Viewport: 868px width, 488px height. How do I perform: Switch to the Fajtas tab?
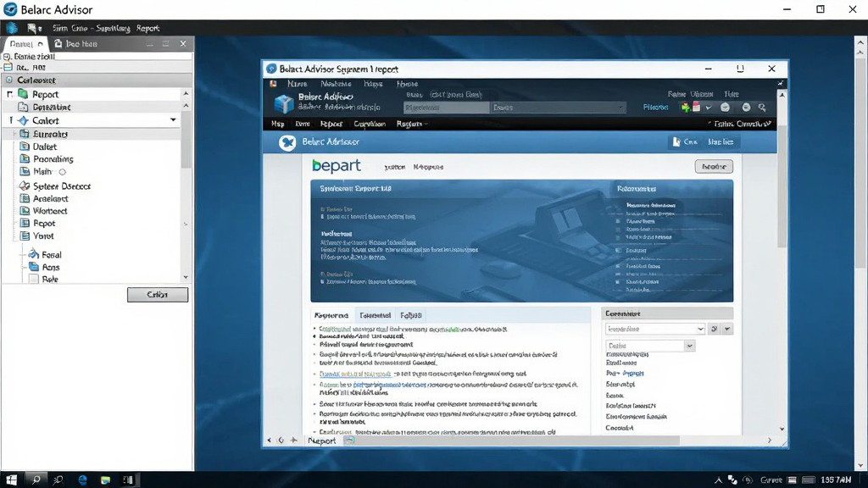411,315
